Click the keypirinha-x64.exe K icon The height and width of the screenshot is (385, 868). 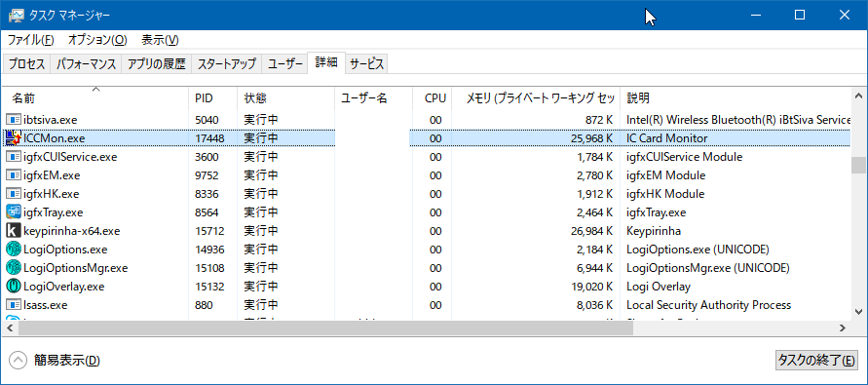[13, 230]
